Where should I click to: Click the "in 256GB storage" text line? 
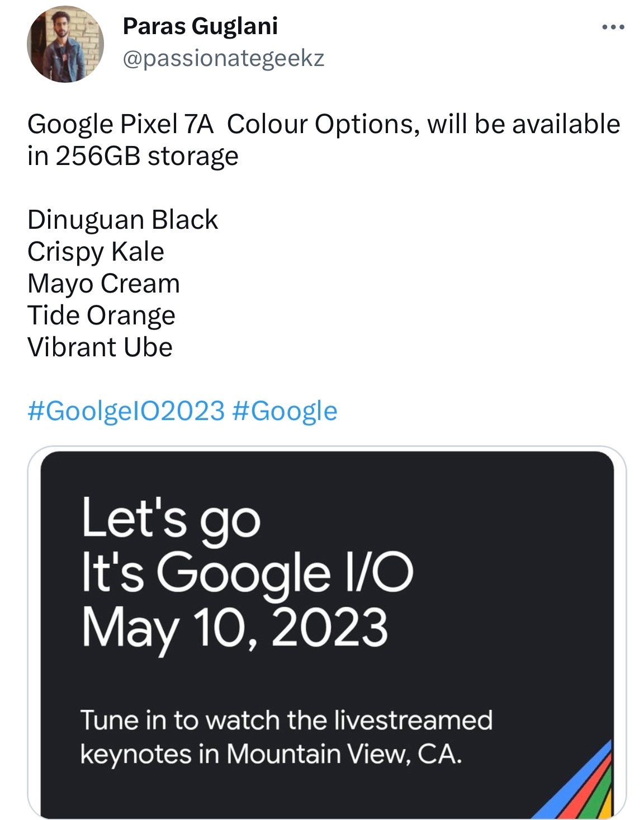133,156
